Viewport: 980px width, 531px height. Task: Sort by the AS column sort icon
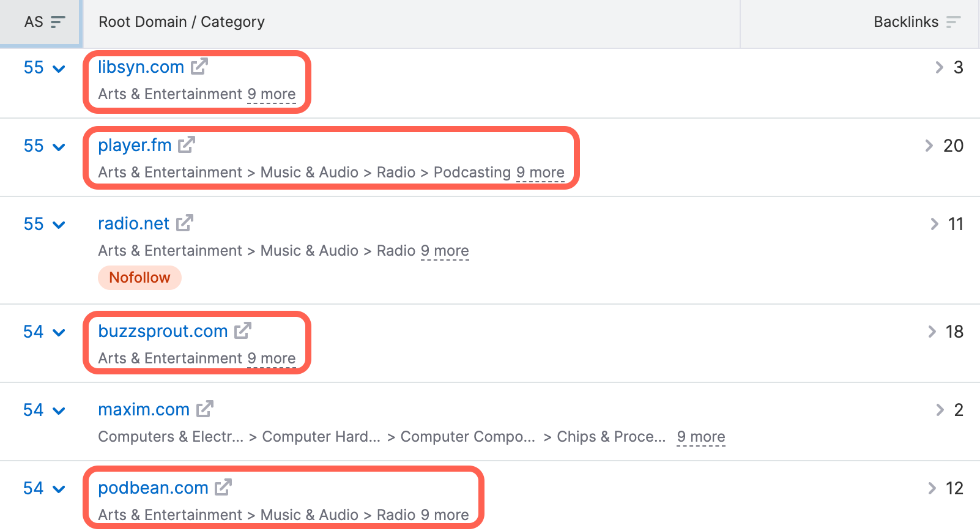pyautogui.click(x=58, y=22)
